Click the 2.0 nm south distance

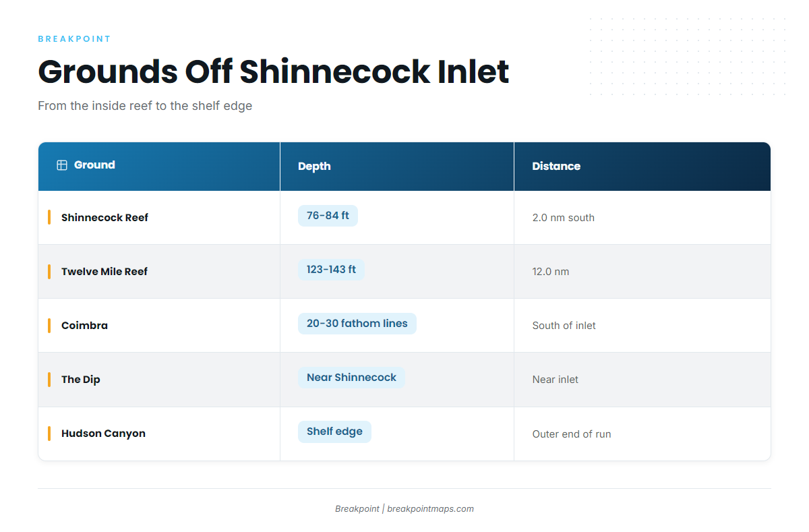(564, 218)
